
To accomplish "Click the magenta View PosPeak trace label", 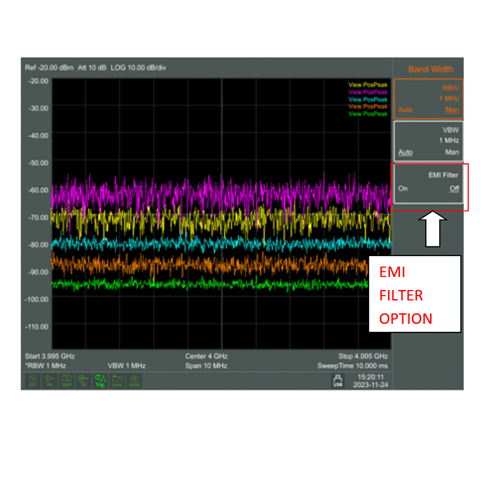I will [368, 92].
